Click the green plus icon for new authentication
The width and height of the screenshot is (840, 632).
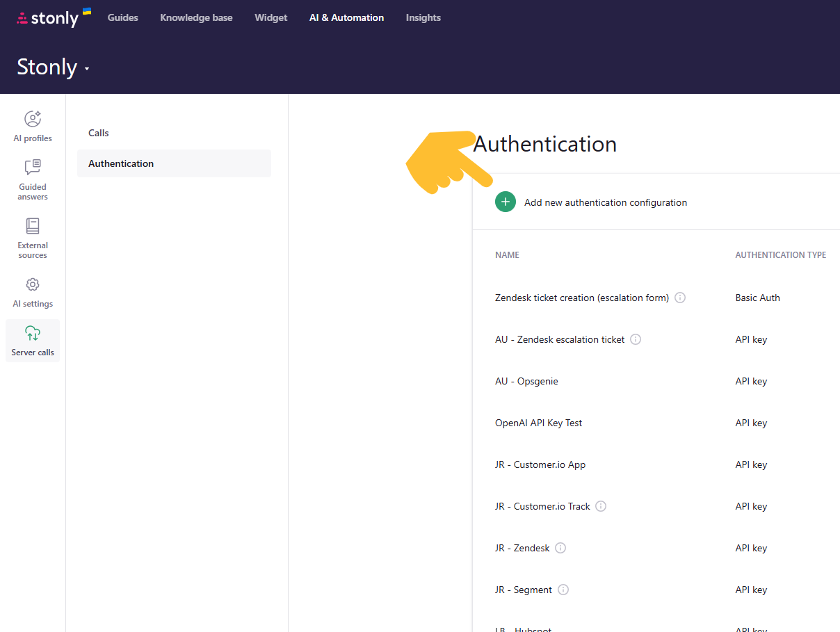pyautogui.click(x=506, y=202)
